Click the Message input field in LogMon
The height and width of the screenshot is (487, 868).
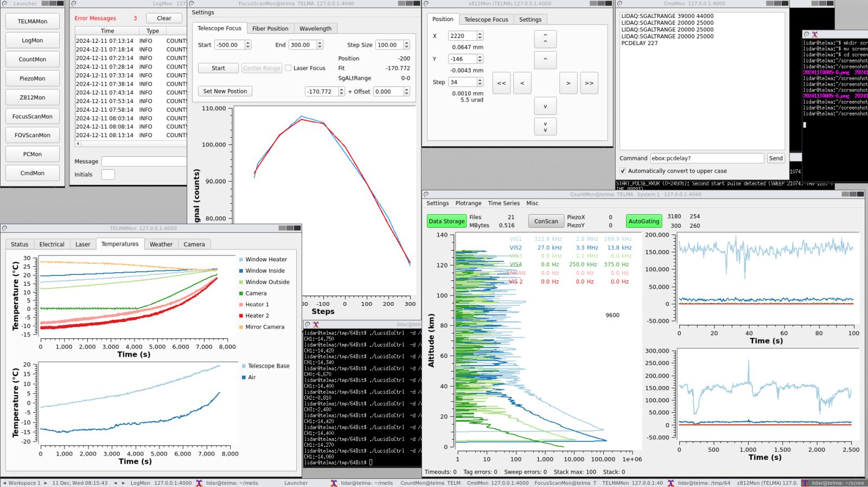[144, 162]
